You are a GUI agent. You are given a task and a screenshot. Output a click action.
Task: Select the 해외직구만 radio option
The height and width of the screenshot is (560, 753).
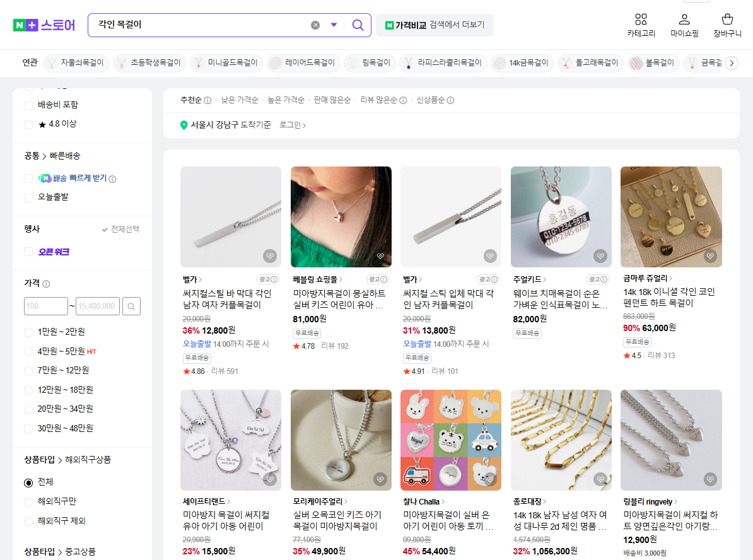click(x=28, y=502)
